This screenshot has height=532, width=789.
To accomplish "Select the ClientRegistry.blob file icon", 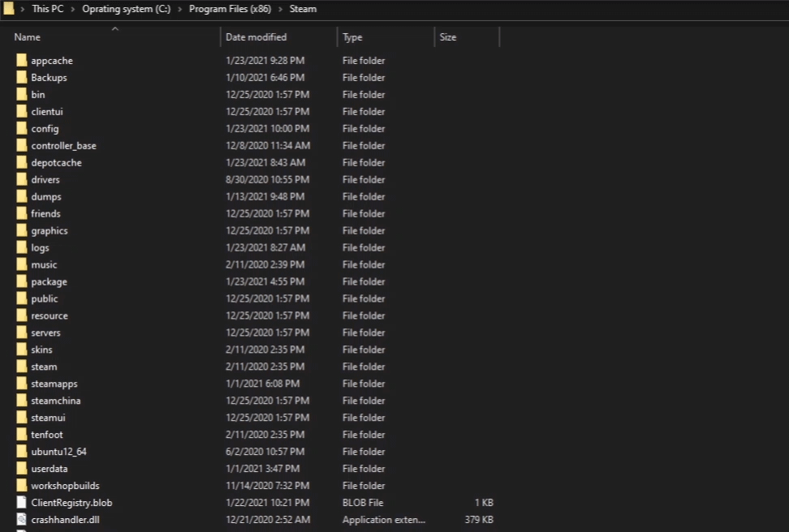I will (x=21, y=503).
